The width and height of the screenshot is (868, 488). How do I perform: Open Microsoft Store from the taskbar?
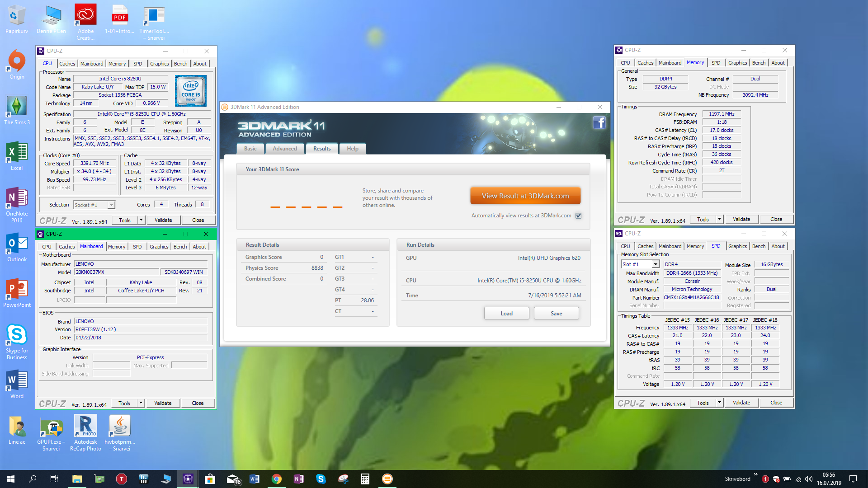coord(210,479)
